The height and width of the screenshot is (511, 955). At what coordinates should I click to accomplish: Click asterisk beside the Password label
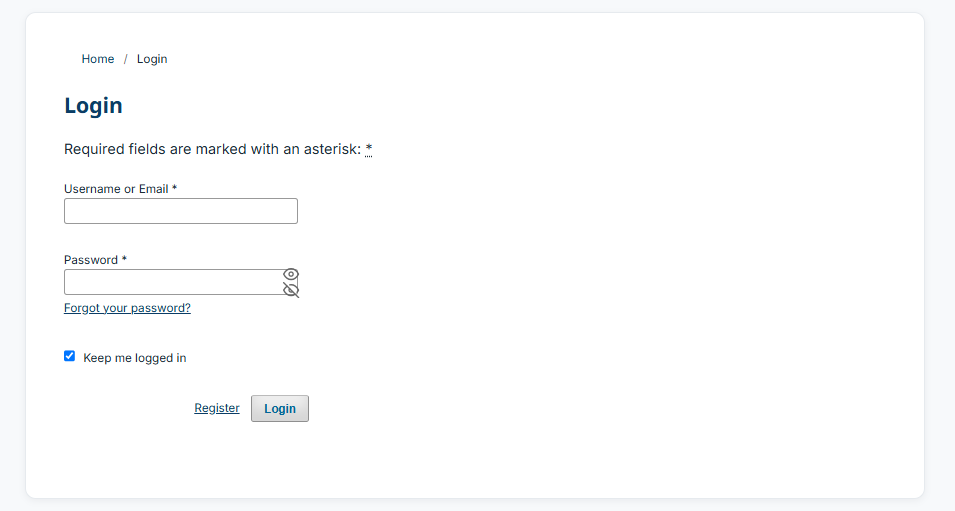(x=124, y=259)
